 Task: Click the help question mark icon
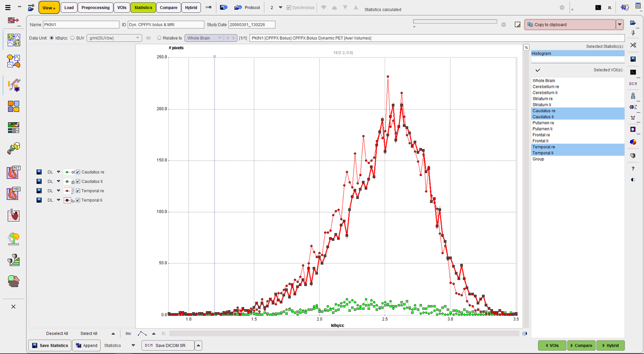coord(633,169)
